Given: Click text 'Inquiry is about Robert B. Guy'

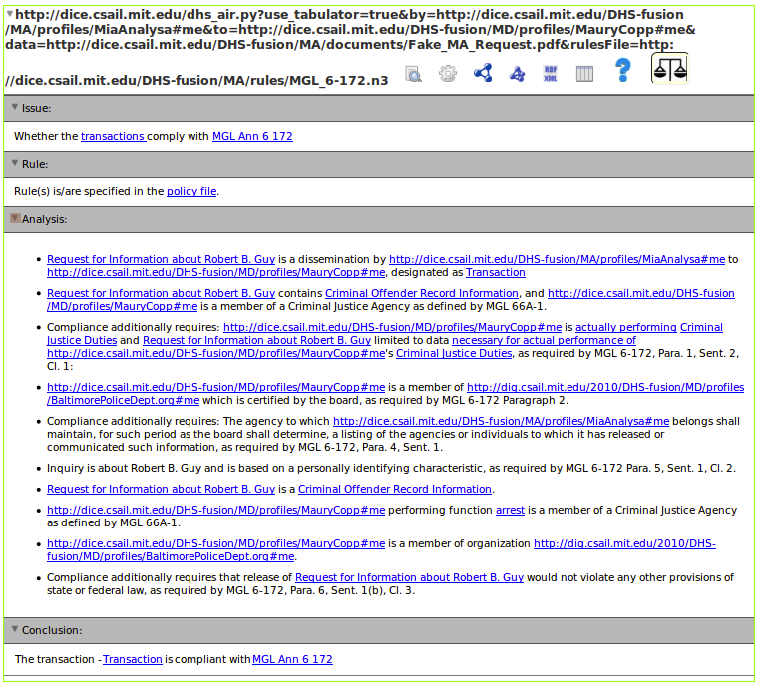Looking at the screenshot, I should (x=124, y=469).
